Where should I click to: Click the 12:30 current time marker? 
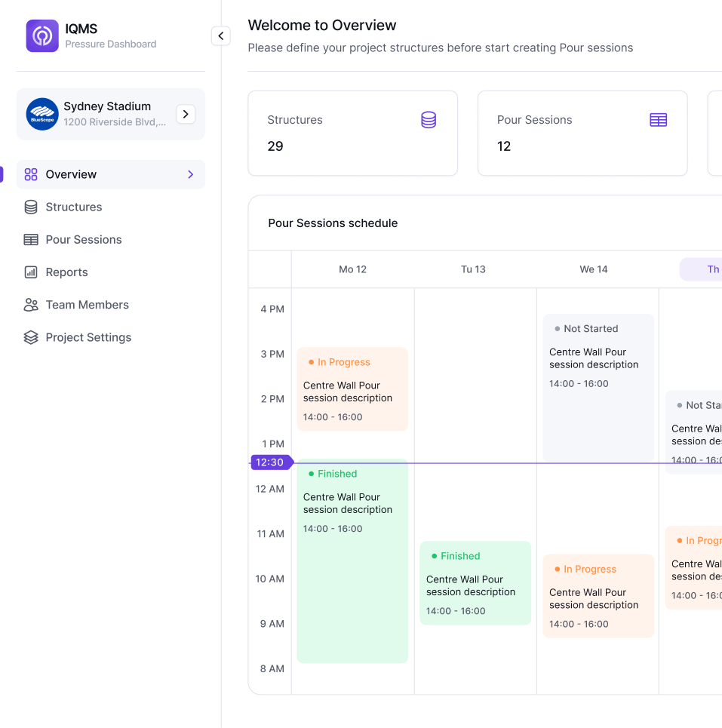click(271, 462)
